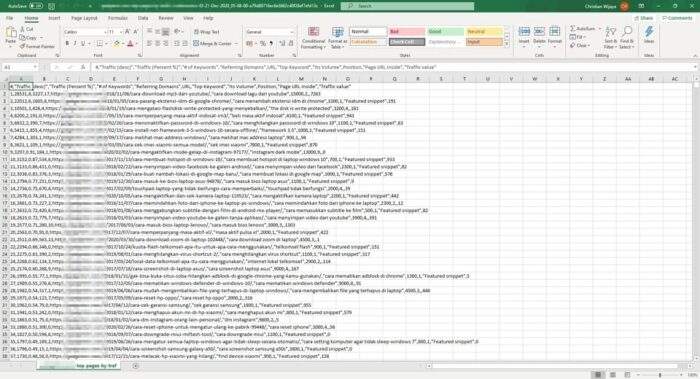Toggle the AutoSave switch
Screen dimensions: 700x379
click(36, 6)
